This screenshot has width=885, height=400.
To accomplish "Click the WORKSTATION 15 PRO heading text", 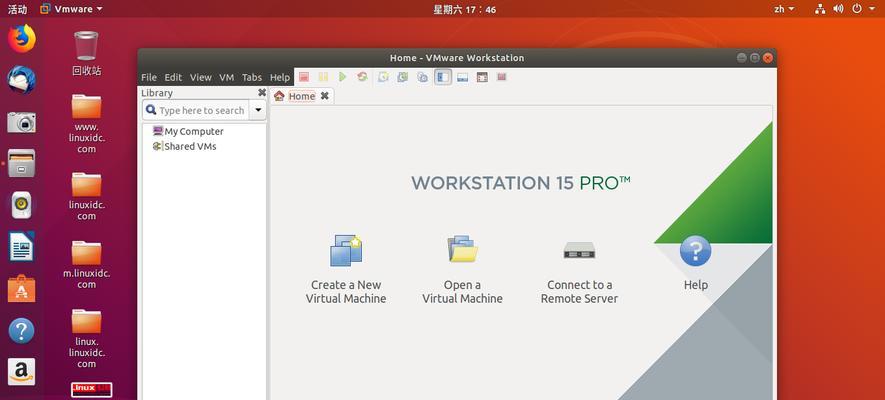I will tap(520, 183).
